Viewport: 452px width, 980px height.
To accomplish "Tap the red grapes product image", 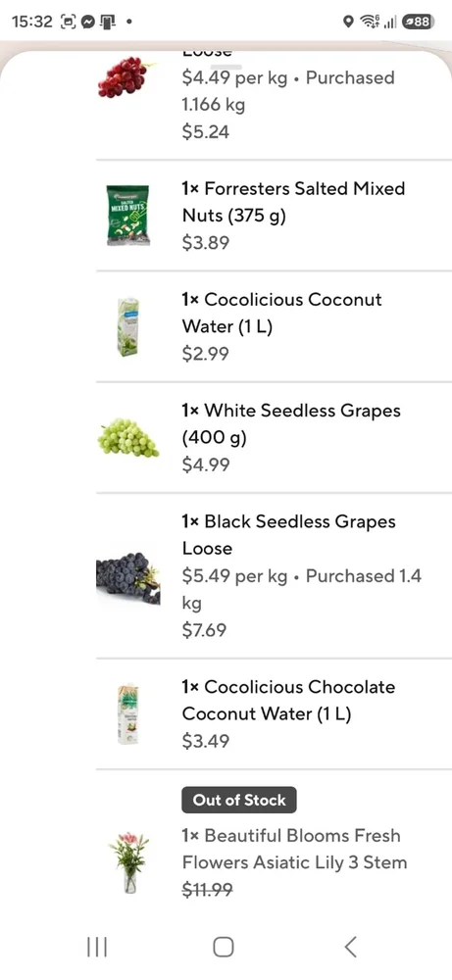I will click(x=127, y=76).
